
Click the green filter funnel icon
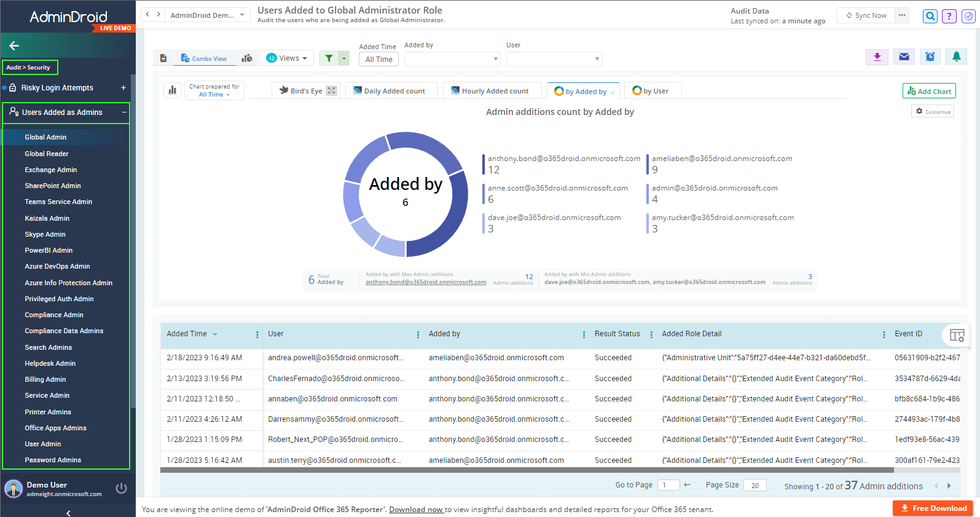(x=329, y=58)
